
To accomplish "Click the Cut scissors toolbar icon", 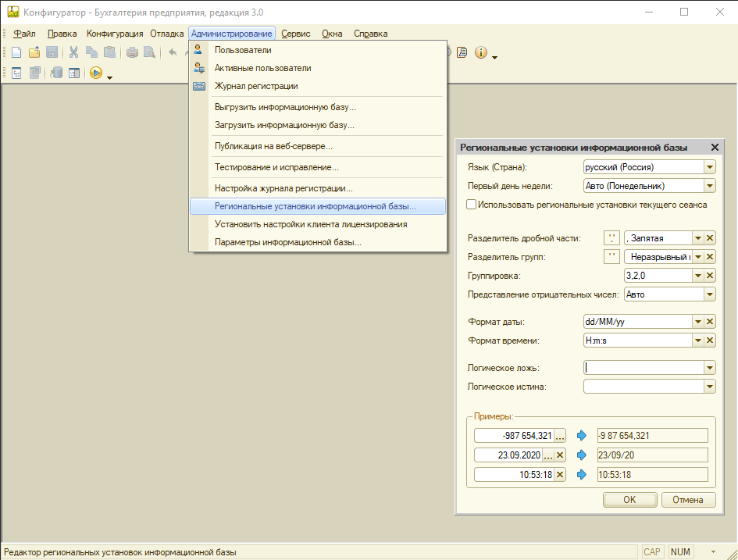I will coord(73,52).
